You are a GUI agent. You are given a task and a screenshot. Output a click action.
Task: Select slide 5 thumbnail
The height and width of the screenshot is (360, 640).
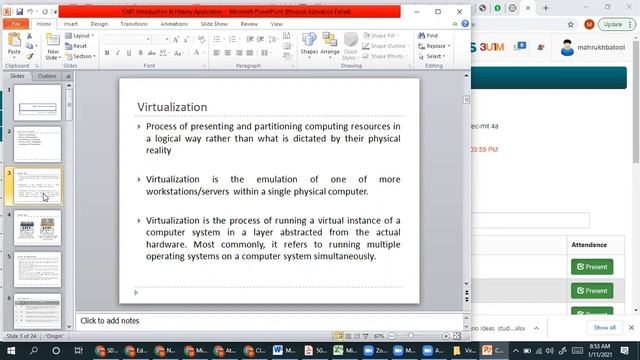click(38, 270)
